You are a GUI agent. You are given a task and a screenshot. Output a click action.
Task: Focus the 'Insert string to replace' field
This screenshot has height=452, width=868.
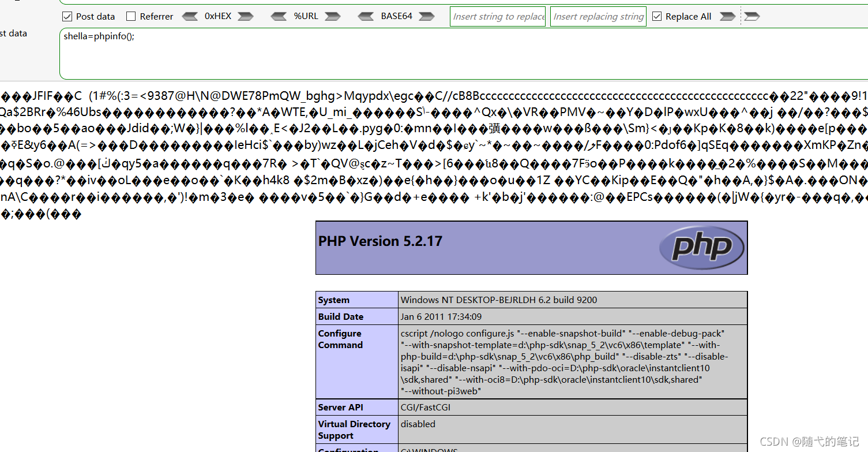498,16
